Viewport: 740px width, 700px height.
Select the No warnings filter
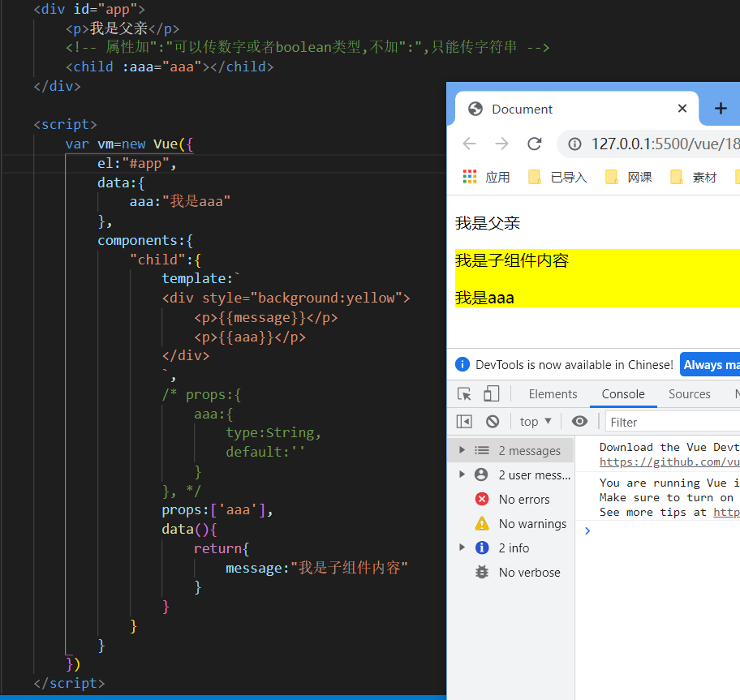[x=510, y=524]
